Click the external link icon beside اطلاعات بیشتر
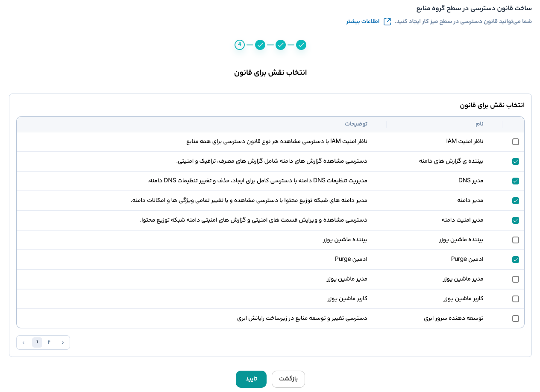Screen dimensions: 540x392 tap(387, 22)
